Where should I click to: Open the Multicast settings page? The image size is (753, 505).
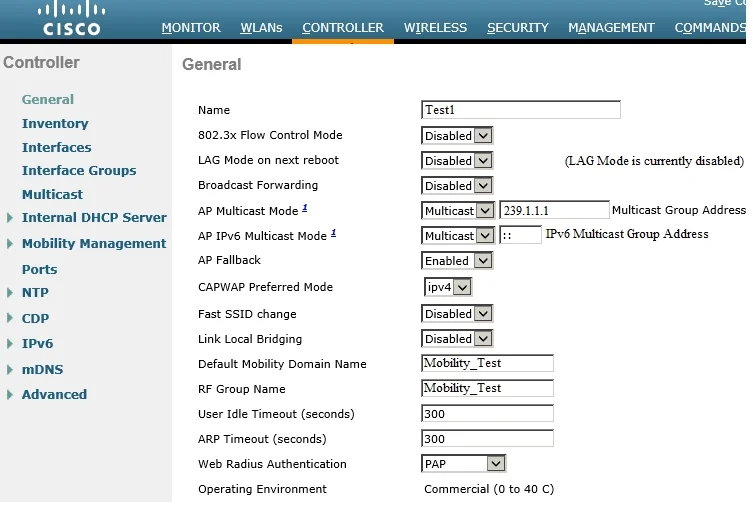pos(52,194)
